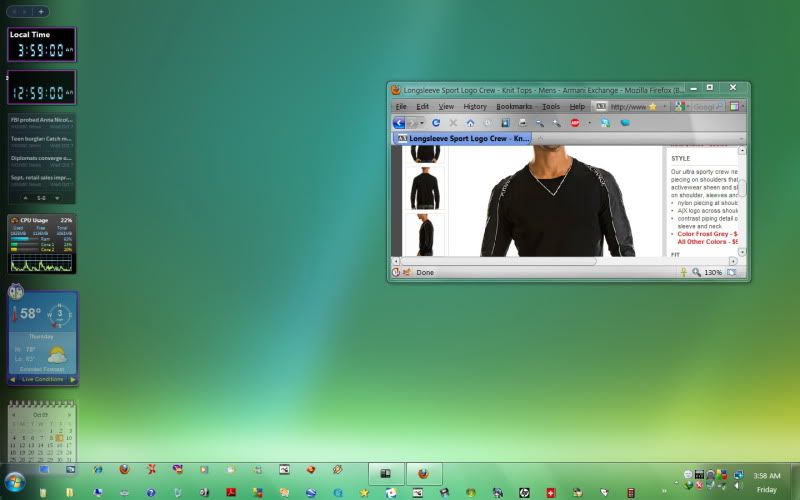This screenshot has width=800, height=500.
Task: Show hidden system tray icons arrow
Action: [x=677, y=482]
